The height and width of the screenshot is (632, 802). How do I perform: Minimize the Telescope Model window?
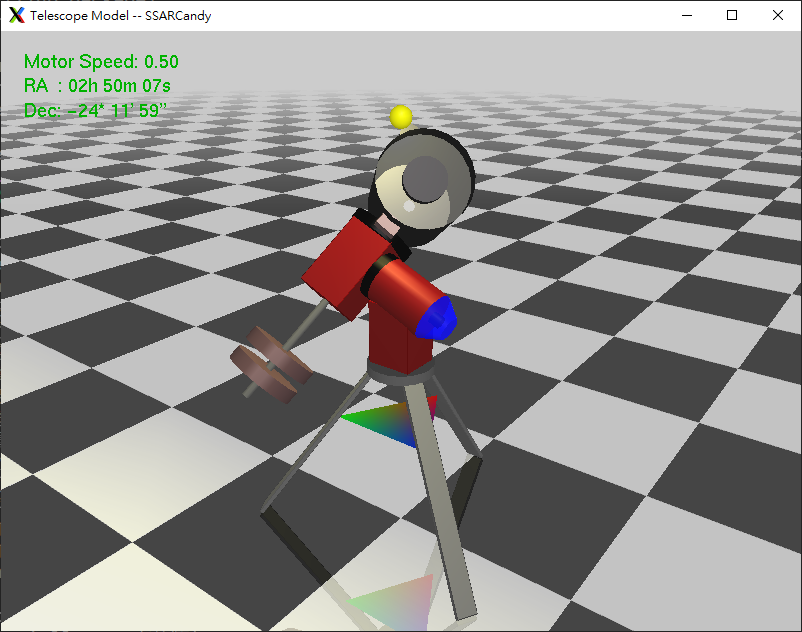point(687,15)
